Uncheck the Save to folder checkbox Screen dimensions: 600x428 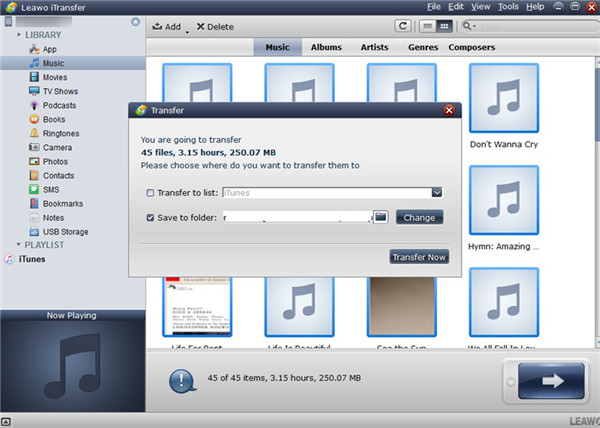(150, 217)
